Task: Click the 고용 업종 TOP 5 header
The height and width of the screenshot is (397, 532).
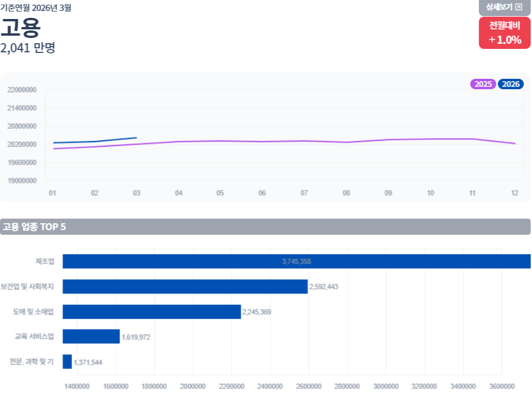Action: pos(265,227)
